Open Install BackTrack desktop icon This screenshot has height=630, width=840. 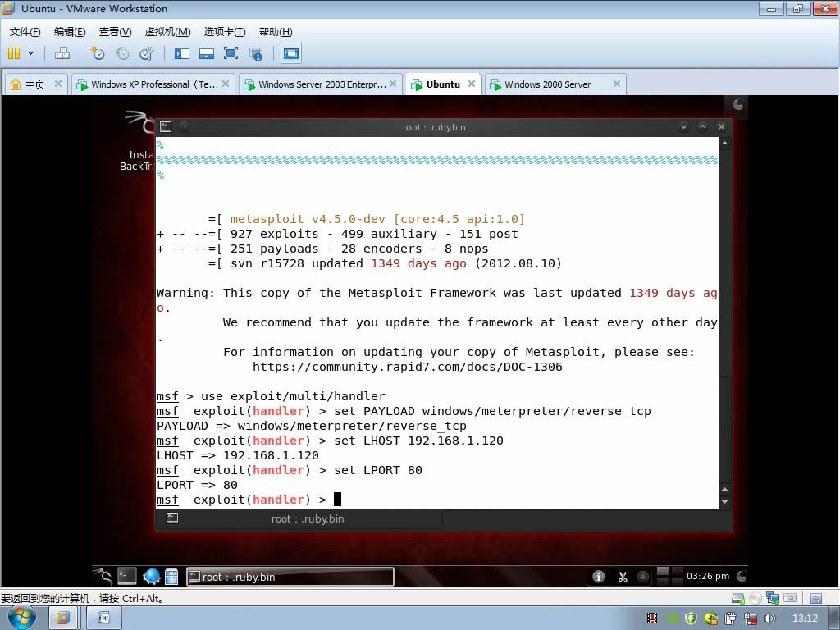coord(137,142)
